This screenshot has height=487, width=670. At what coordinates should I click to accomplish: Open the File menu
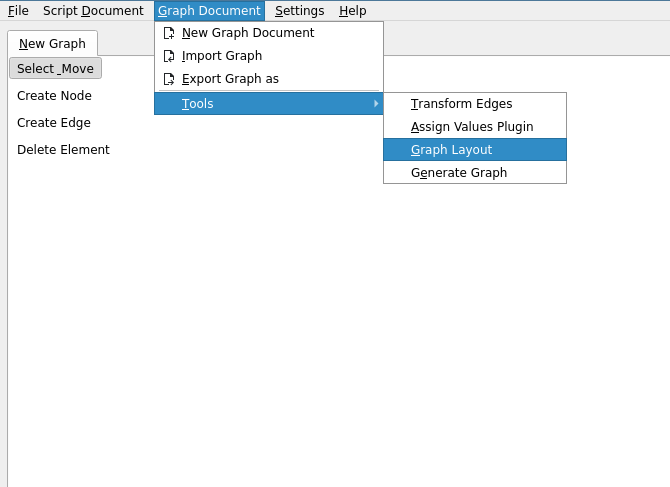(x=18, y=11)
